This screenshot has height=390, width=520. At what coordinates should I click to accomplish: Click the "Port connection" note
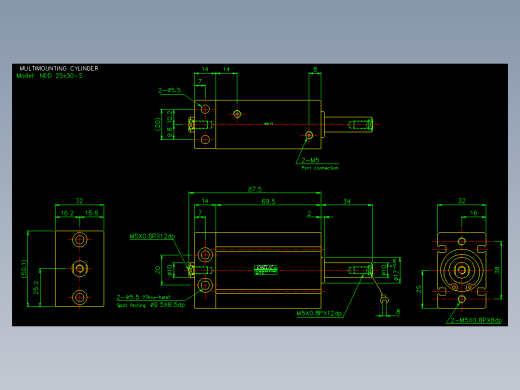click(x=320, y=168)
